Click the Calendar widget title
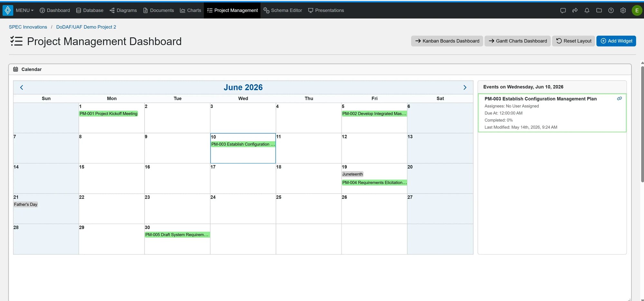Screen dimensions: 644x301 tap(32, 69)
